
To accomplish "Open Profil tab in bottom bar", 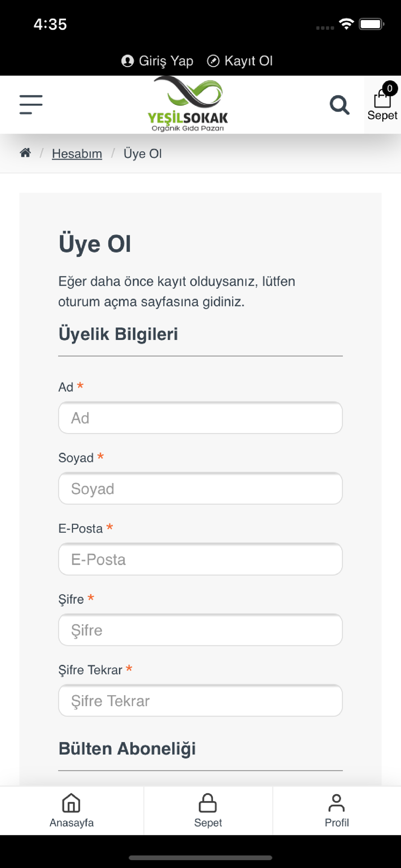I will point(336,810).
